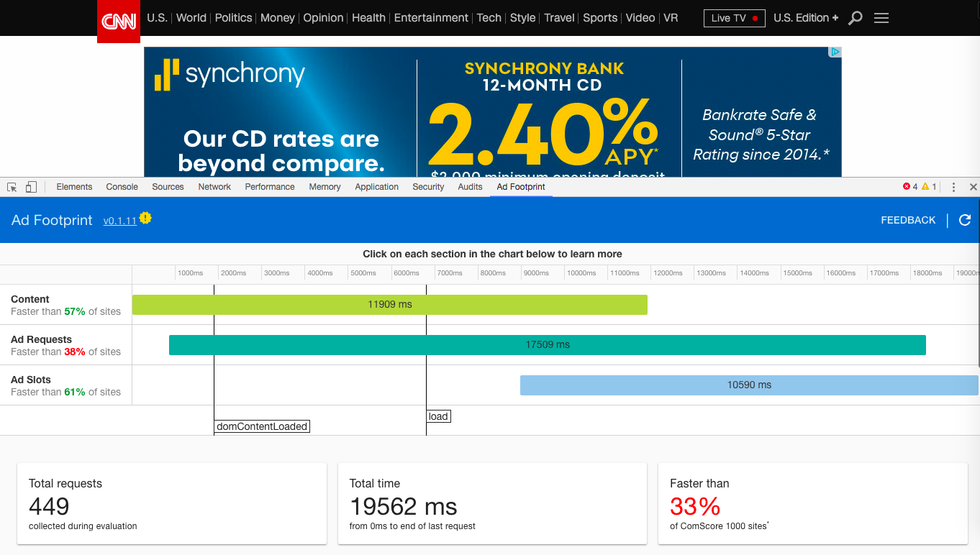Viewport: 980px width, 555px height.
Task: Click the Faster than 33% card
Action: (x=813, y=503)
